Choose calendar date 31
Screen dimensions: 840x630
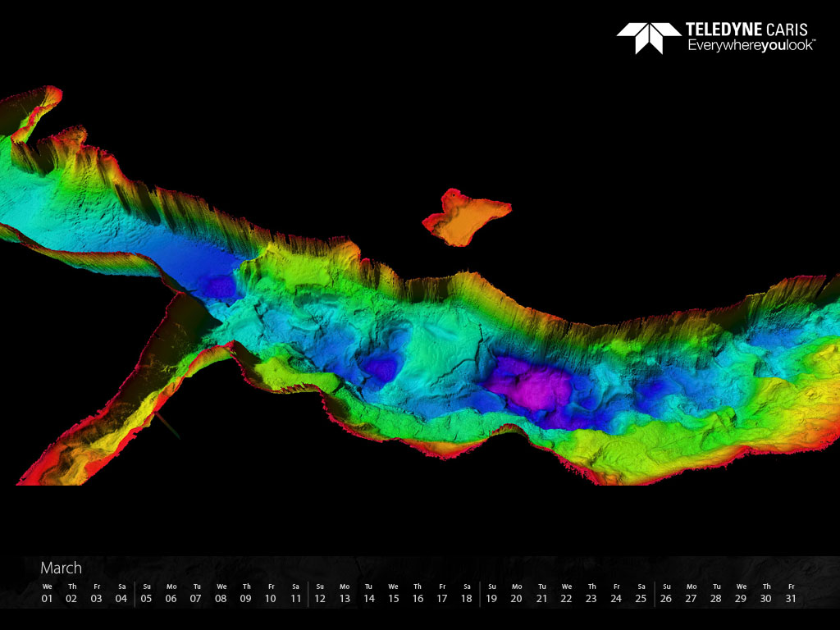click(x=791, y=598)
